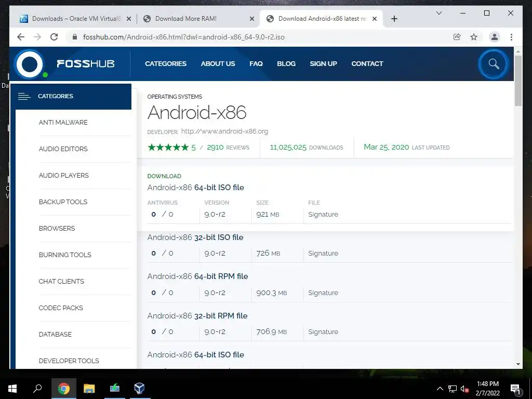The width and height of the screenshot is (532, 399).
Task: Open the AUDIO PLAYERS category
Action: tap(63, 176)
